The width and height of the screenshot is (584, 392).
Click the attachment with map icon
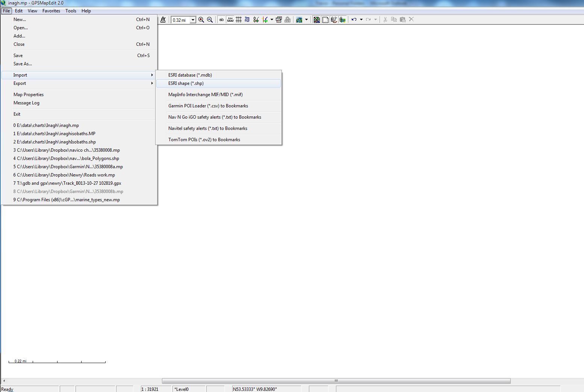pyautogui.click(x=342, y=20)
